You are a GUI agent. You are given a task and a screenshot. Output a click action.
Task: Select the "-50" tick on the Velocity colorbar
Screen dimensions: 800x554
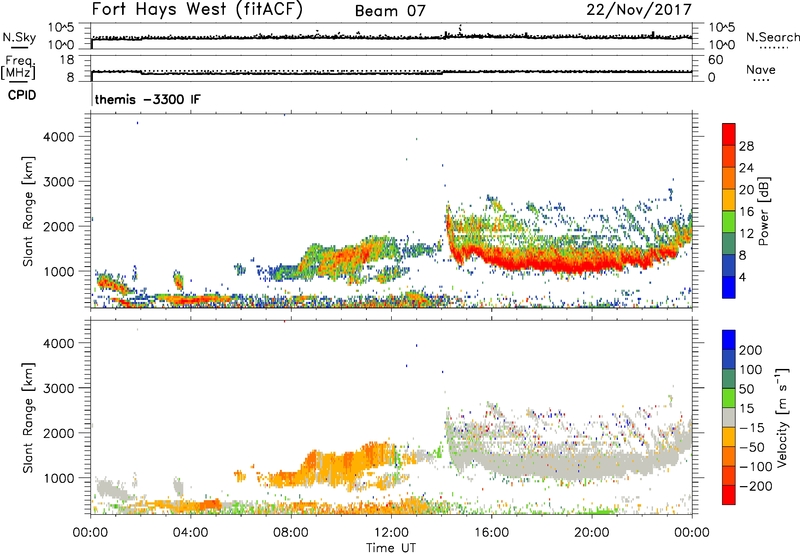[752, 447]
